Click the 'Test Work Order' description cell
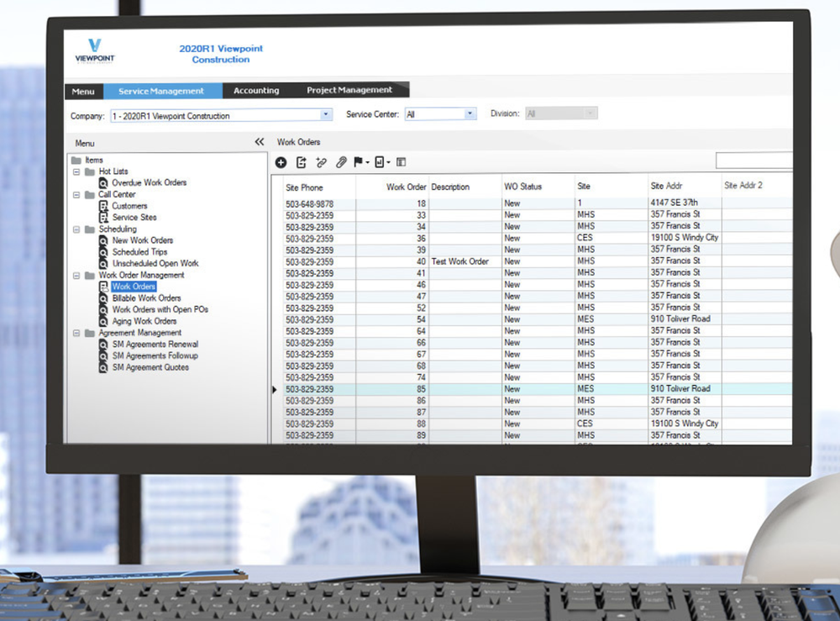The image size is (840, 621). [x=460, y=261]
